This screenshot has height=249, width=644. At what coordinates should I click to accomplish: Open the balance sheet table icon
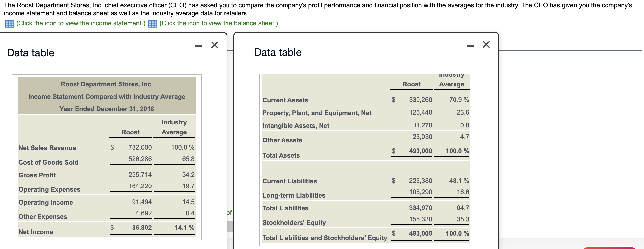(152, 24)
